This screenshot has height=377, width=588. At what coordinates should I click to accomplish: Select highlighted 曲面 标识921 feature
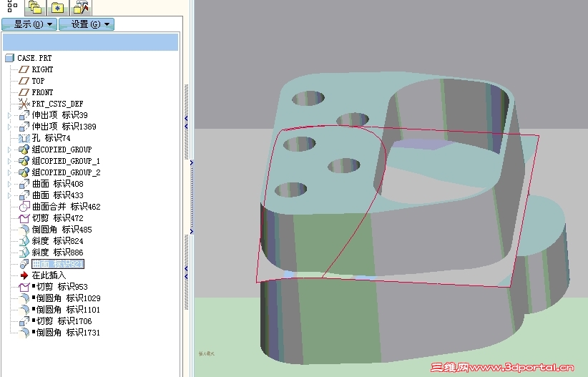click(x=58, y=264)
